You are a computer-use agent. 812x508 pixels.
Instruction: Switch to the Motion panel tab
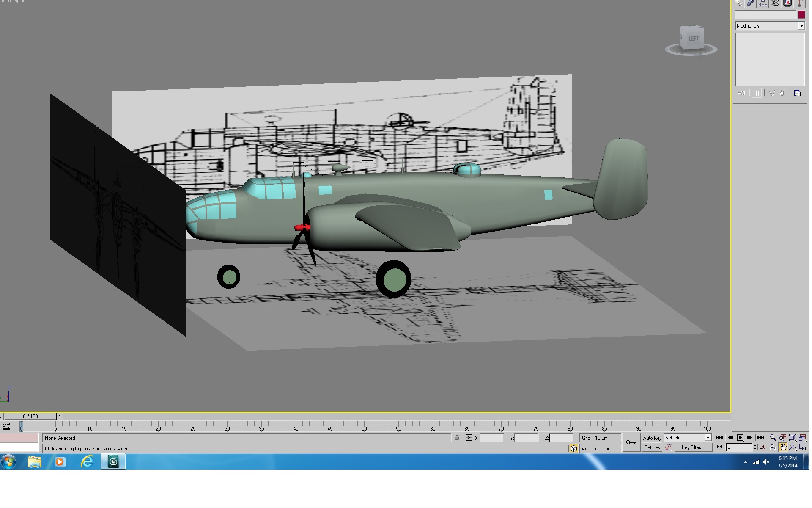[775, 3]
